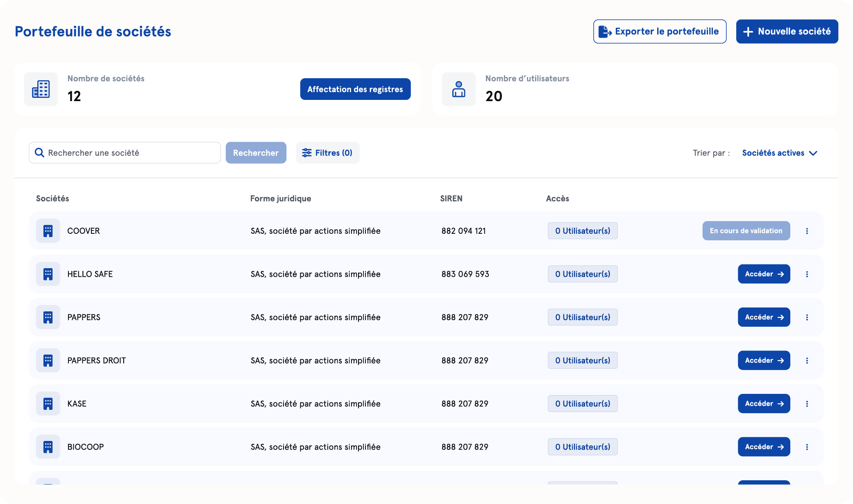
Task: Click the building icon next to BIOCOOP
Action: [48, 447]
